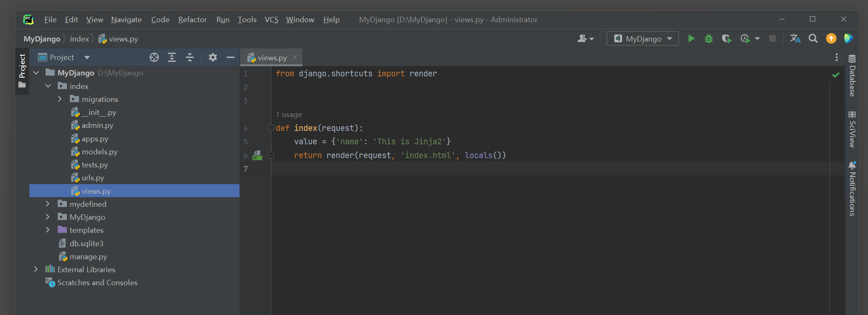
Task: Collapse all in Project panel
Action: point(190,57)
